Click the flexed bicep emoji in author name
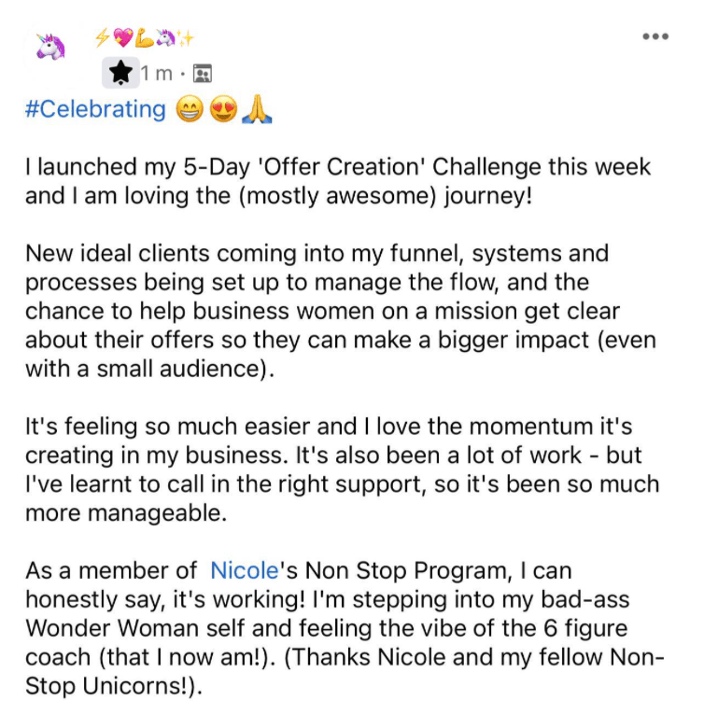The width and height of the screenshot is (704, 728). [144, 37]
